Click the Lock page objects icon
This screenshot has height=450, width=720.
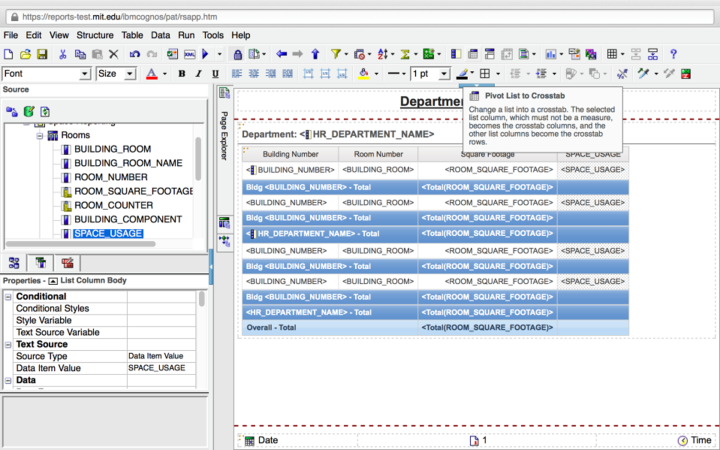[x=238, y=54]
